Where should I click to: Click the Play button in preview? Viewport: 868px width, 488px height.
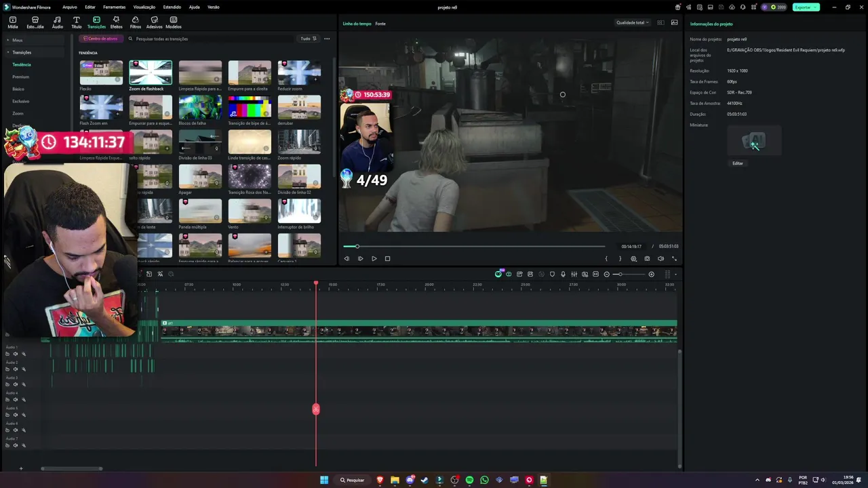point(374,258)
